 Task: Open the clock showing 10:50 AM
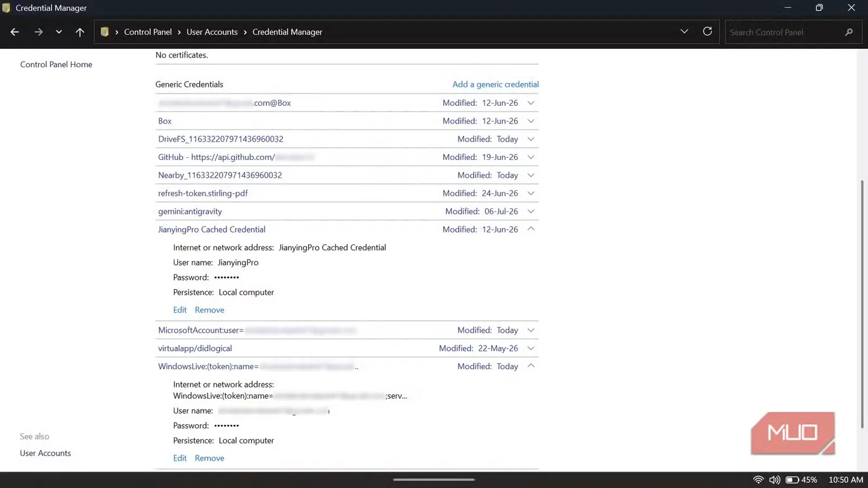(x=846, y=480)
